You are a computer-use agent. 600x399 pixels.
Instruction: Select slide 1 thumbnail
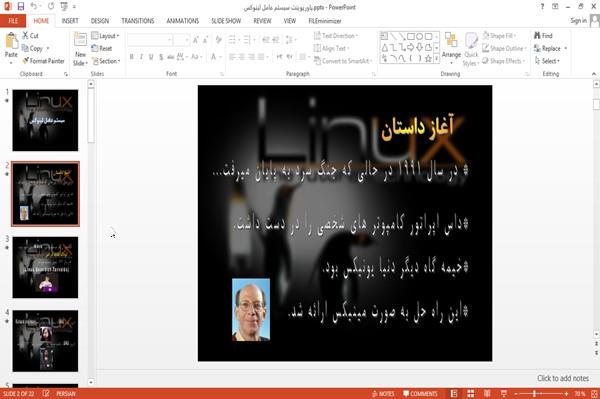point(45,120)
